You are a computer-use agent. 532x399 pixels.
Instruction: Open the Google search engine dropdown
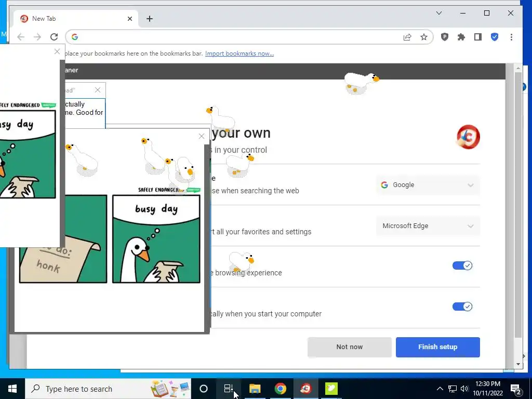coord(428,185)
